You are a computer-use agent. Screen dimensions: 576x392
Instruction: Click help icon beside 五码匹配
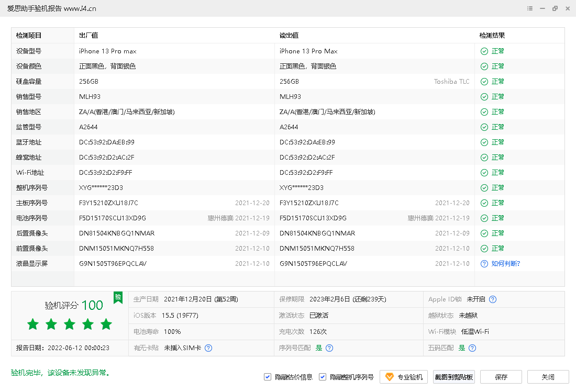pos(472,348)
